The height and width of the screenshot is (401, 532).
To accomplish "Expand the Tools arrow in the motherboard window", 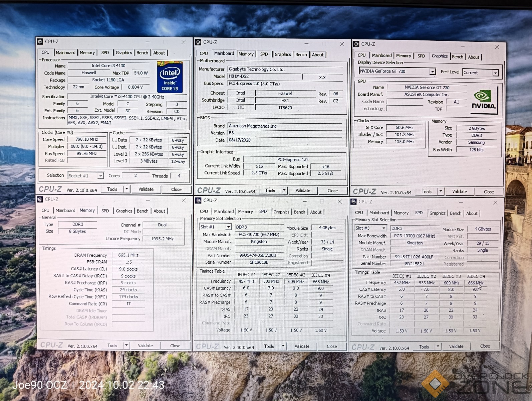I will (x=284, y=190).
